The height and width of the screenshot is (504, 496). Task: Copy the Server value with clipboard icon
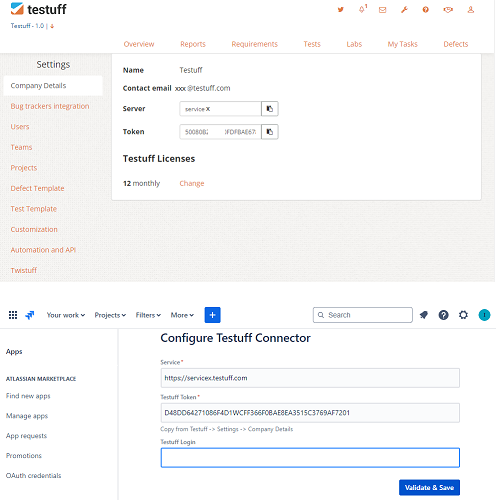[270, 109]
